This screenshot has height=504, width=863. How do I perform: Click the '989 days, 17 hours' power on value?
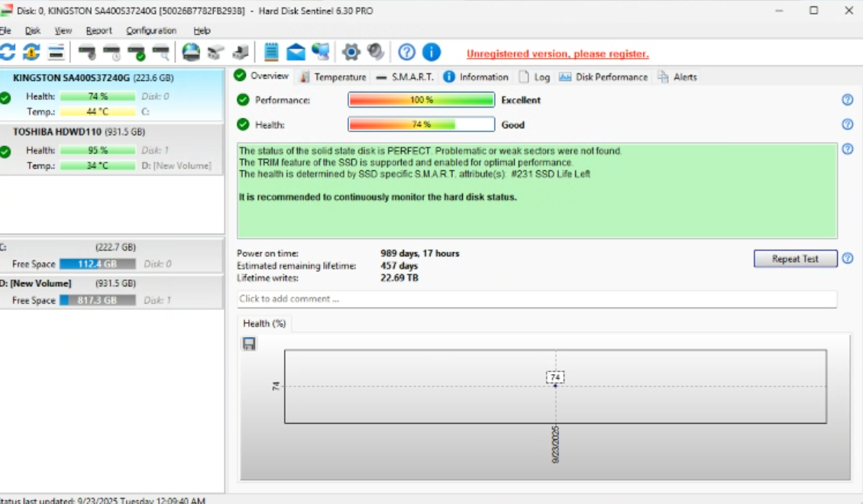[x=420, y=254]
